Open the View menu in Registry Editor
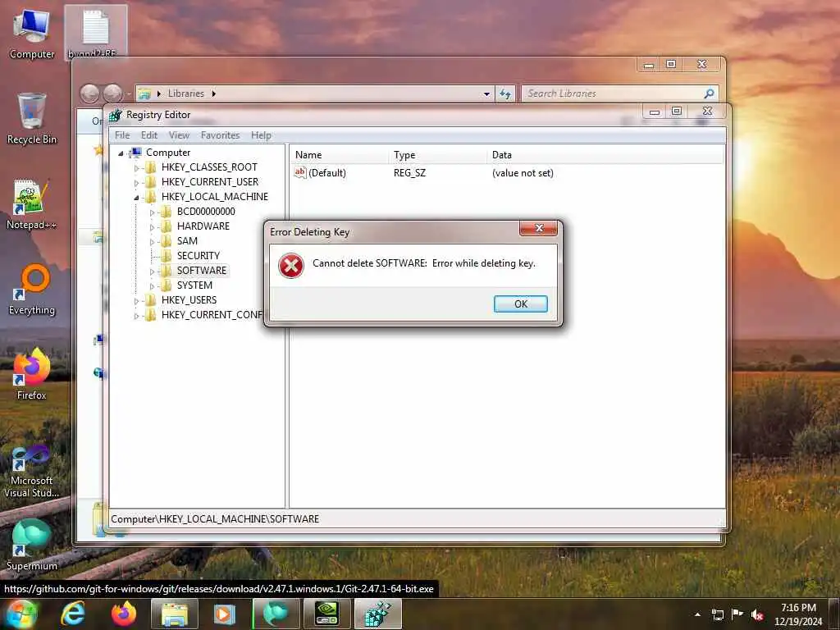This screenshot has height=630, width=840. coord(179,135)
